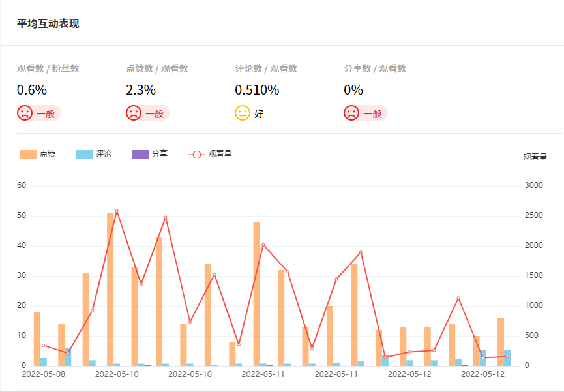Hide the 观看量 line via its legend entry
Viewport: 564px width, 392px height.
pyautogui.click(x=211, y=154)
